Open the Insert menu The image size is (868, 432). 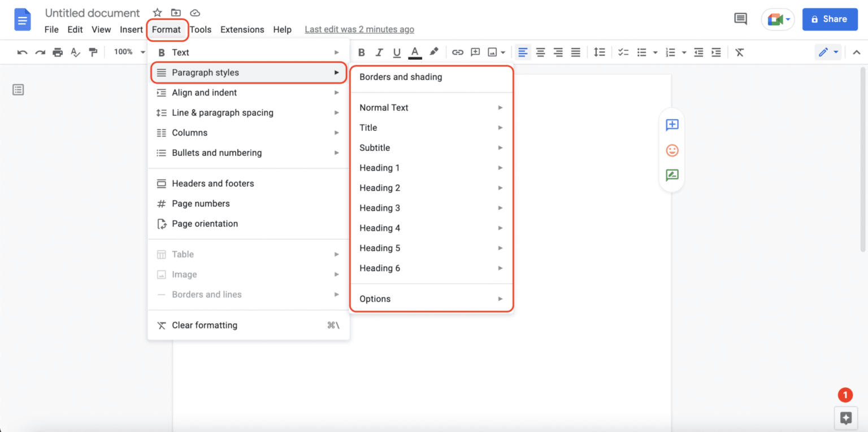[131, 29]
